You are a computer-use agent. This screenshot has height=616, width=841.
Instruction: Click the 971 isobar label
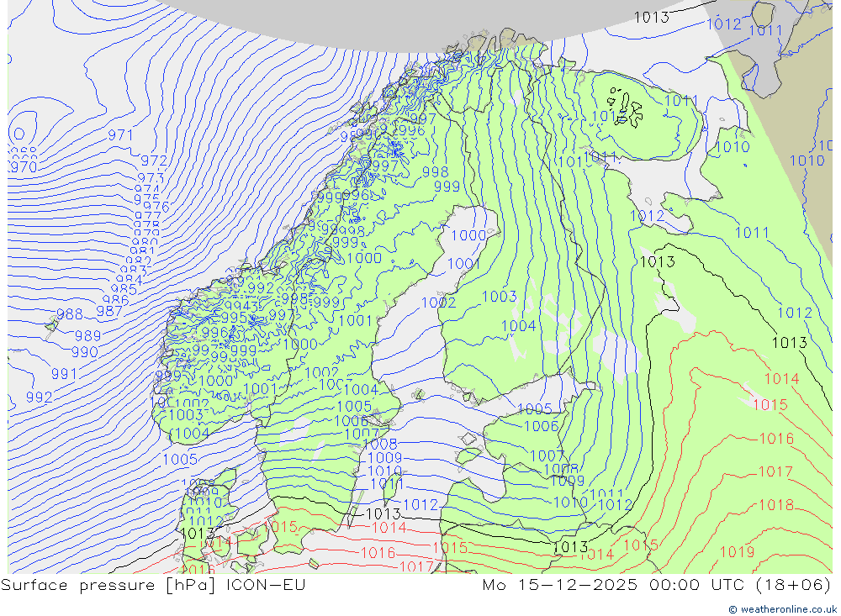120,135
